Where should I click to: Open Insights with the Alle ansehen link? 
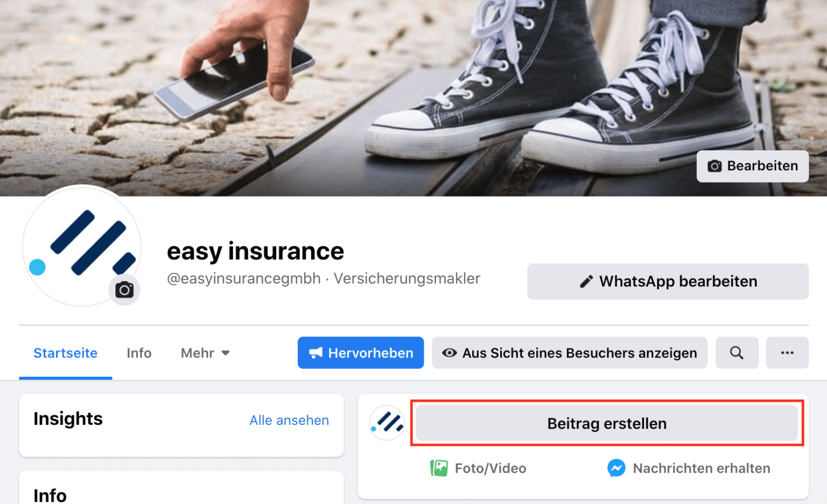(x=289, y=421)
